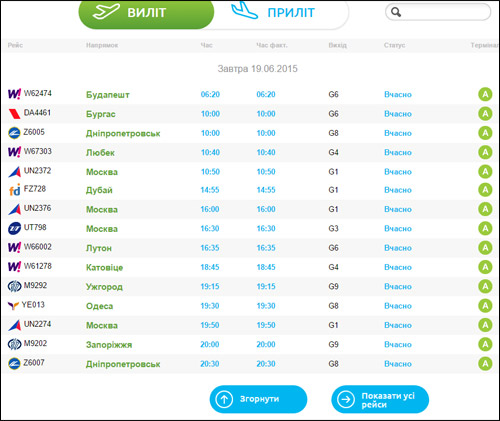The width and height of the screenshot is (500, 421).
Task: Click the YE013 airline logo
Action: pyautogui.click(x=13, y=305)
